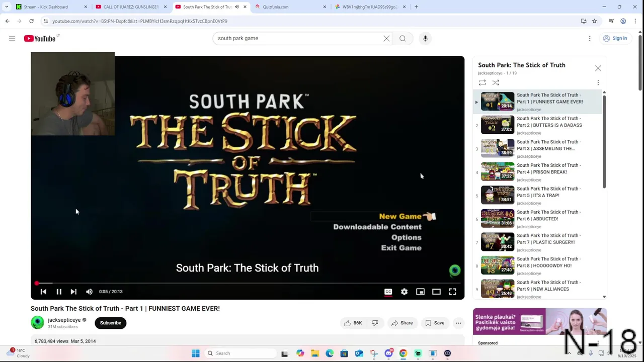Screen dimensions: 644x362
Task: Like the video with 86K likes
Action: click(353, 323)
